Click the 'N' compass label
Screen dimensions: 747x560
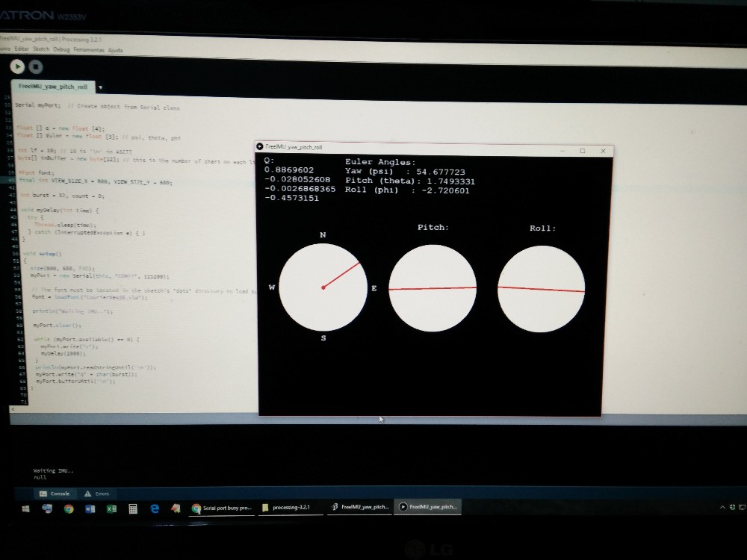tap(323, 234)
